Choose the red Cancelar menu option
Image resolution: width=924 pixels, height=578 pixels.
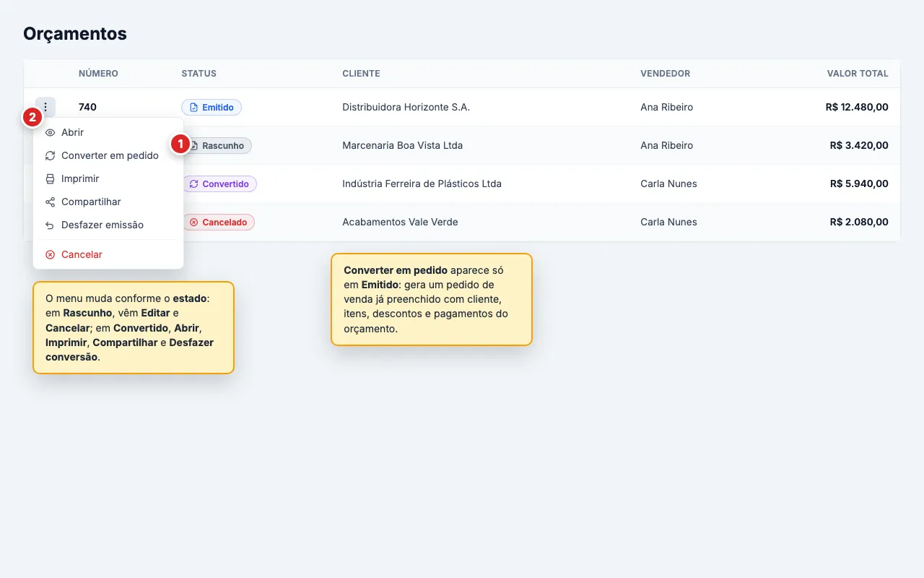tap(108, 254)
